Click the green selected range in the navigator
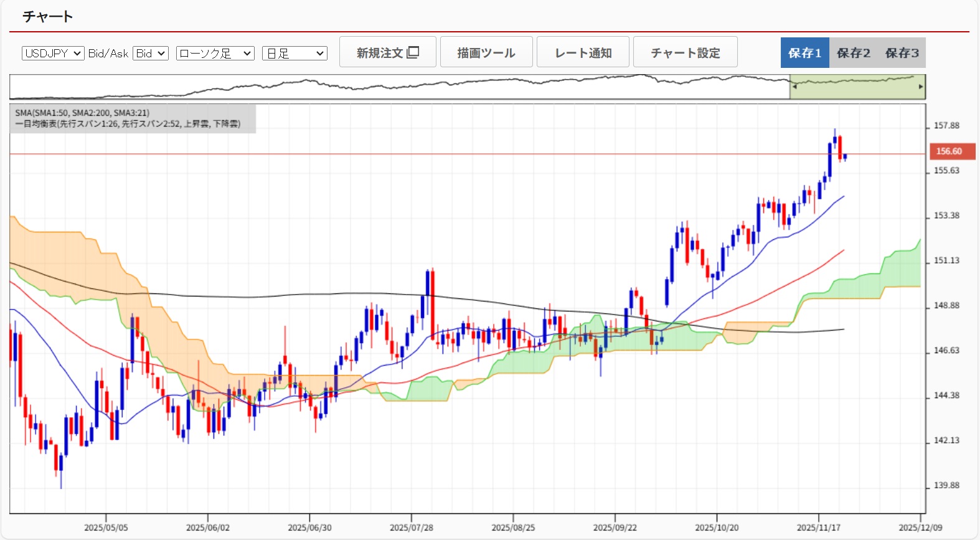This screenshot has width=980, height=540. [x=857, y=87]
